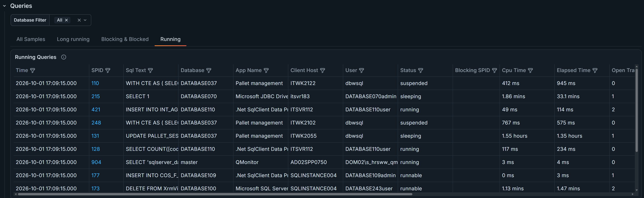644x198 pixels.
Task: Open SPID 173 link
Action: coord(95,188)
